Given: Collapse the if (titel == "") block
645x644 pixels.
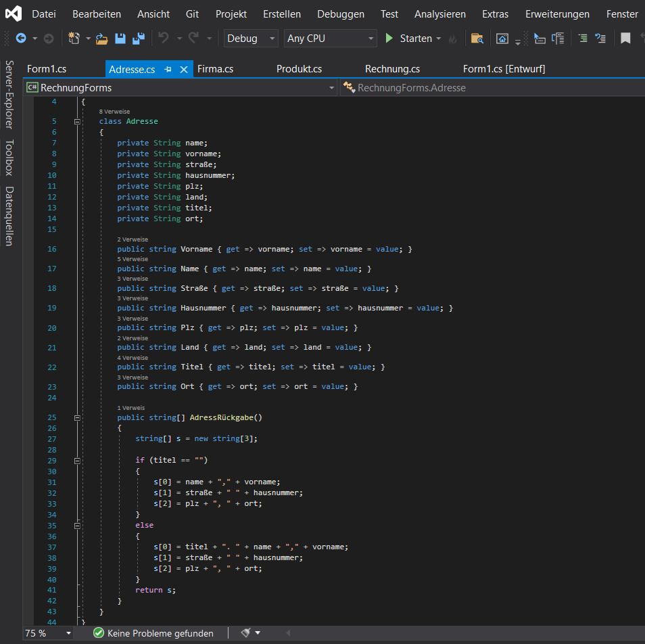Looking at the screenshot, I should tap(77, 461).
